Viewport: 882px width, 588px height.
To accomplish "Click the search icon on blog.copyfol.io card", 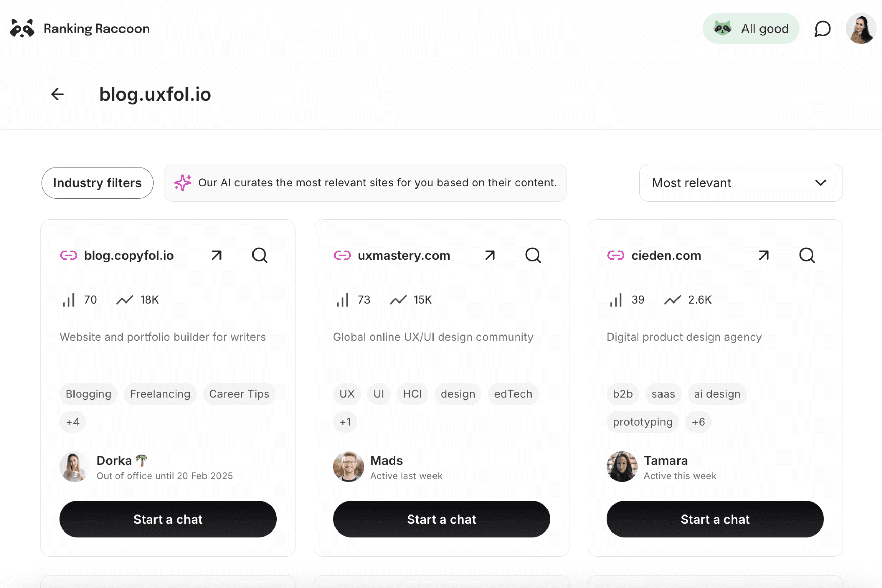I will [x=260, y=255].
